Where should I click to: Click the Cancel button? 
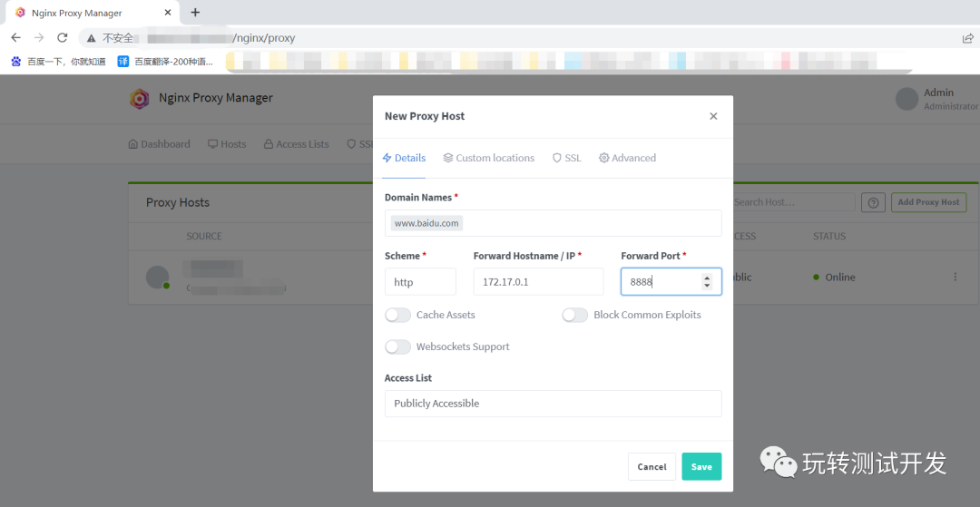652,466
